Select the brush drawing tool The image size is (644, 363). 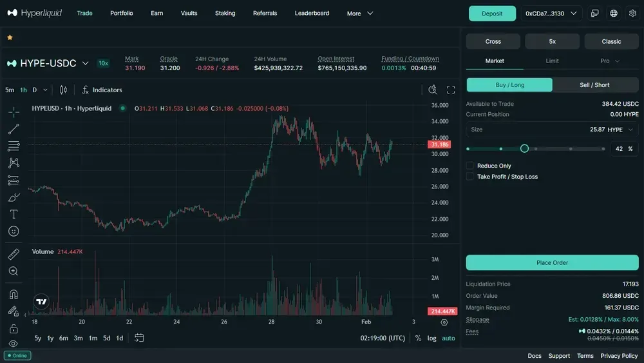(14, 197)
